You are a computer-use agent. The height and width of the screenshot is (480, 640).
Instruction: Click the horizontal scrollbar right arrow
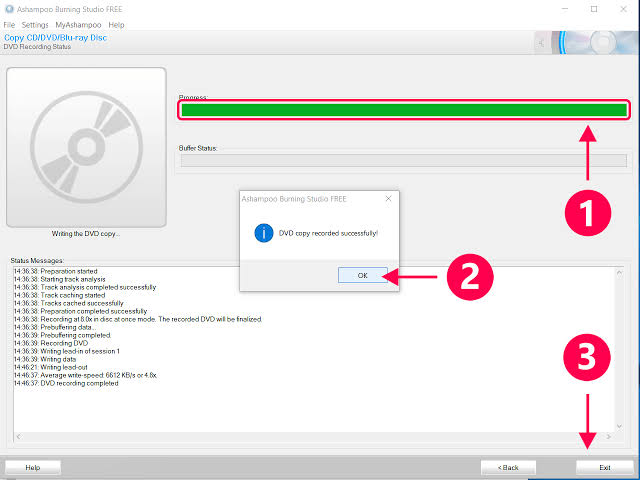[x=609, y=437]
